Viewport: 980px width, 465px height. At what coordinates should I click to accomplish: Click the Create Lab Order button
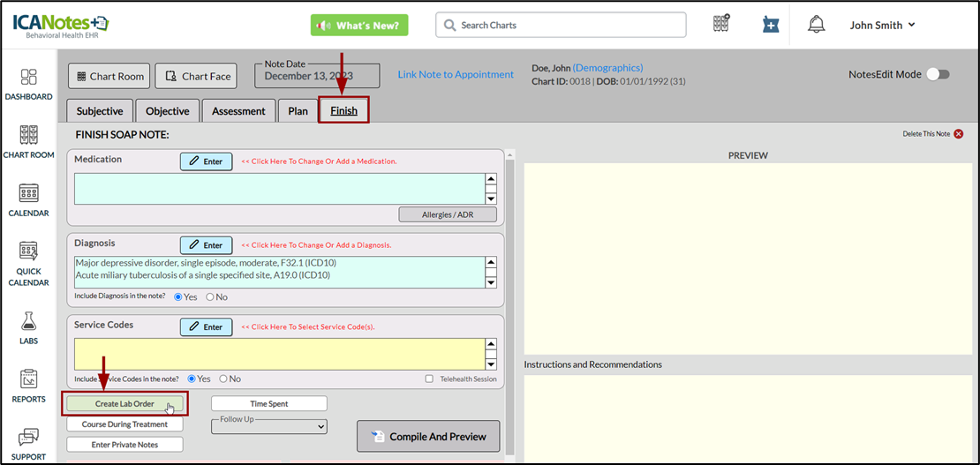tap(124, 404)
